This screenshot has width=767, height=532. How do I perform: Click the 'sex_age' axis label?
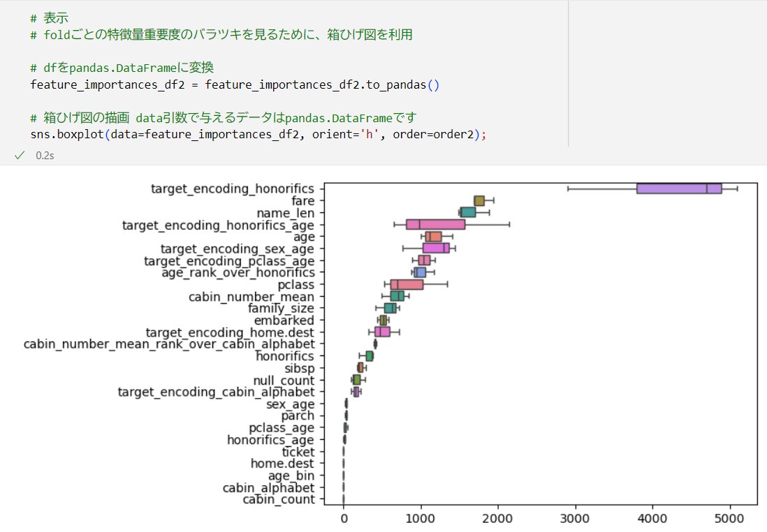point(290,404)
